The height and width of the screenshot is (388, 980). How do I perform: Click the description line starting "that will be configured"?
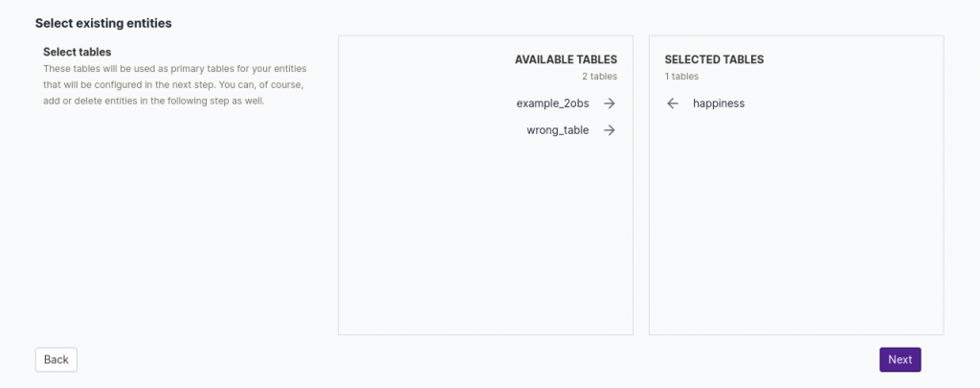coord(173,85)
